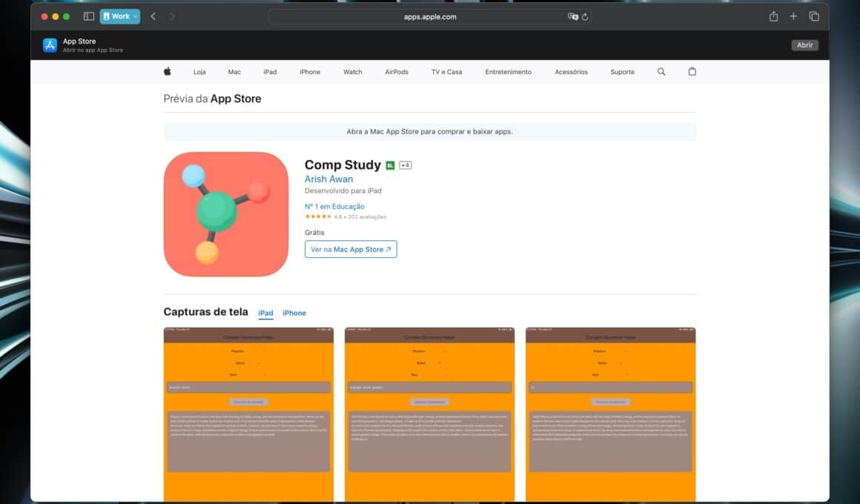Open the iPad navigation item
860x504 pixels.
(270, 72)
